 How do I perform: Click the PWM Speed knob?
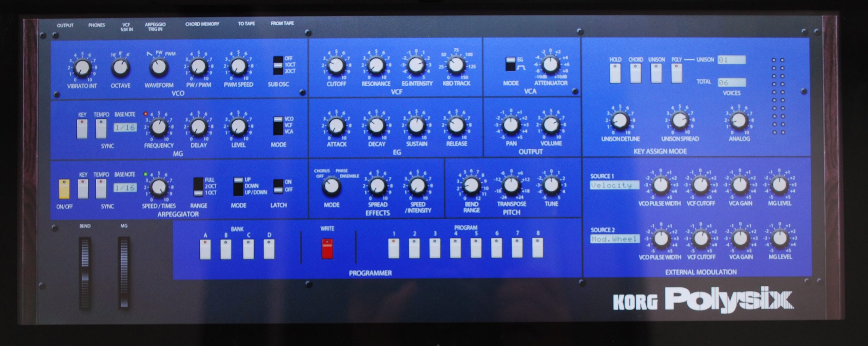(238, 66)
